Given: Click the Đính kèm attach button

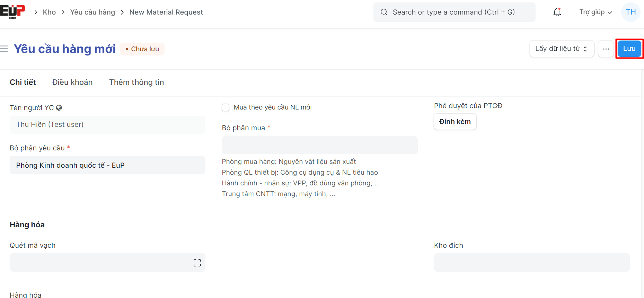Looking at the screenshot, I should (x=455, y=122).
